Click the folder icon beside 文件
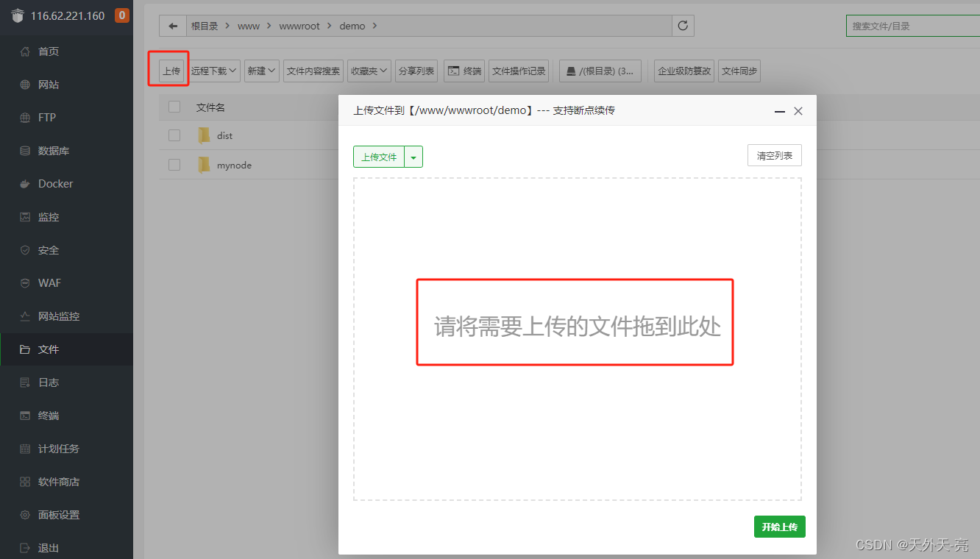Image resolution: width=980 pixels, height=559 pixels. (25, 349)
